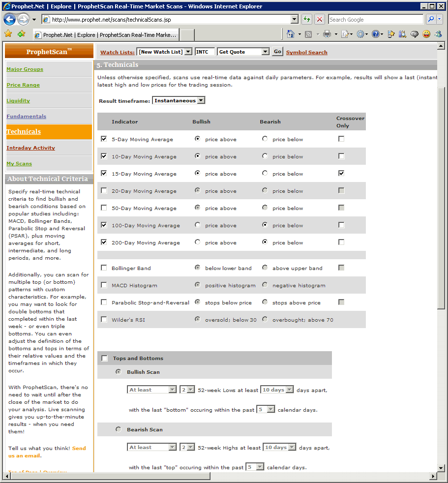Click the browser Back arrow button
Image resolution: width=448 pixels, height=483 pixels.
(9, 20)
